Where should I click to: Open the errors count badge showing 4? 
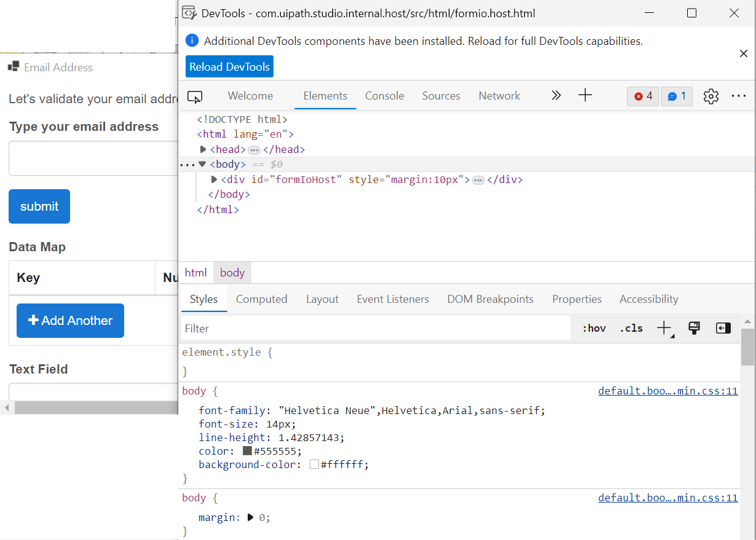click(643, 96)
